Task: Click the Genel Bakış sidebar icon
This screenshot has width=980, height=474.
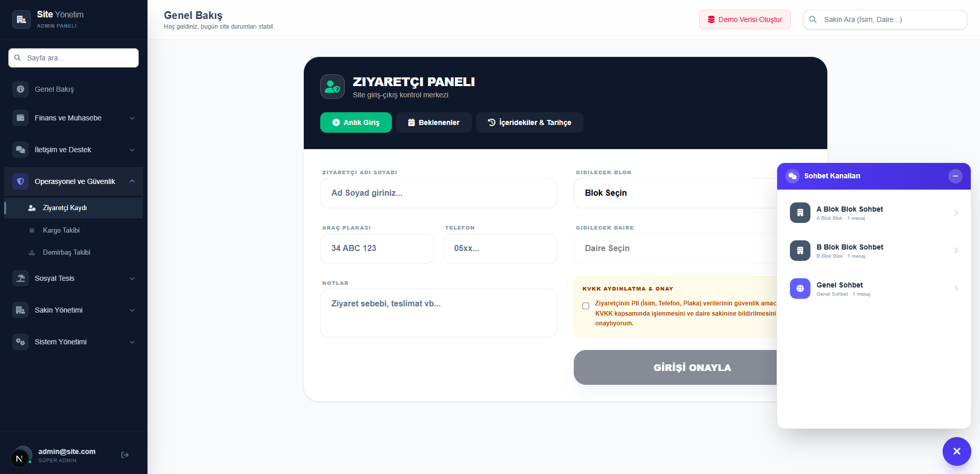Action: [20, 89]
